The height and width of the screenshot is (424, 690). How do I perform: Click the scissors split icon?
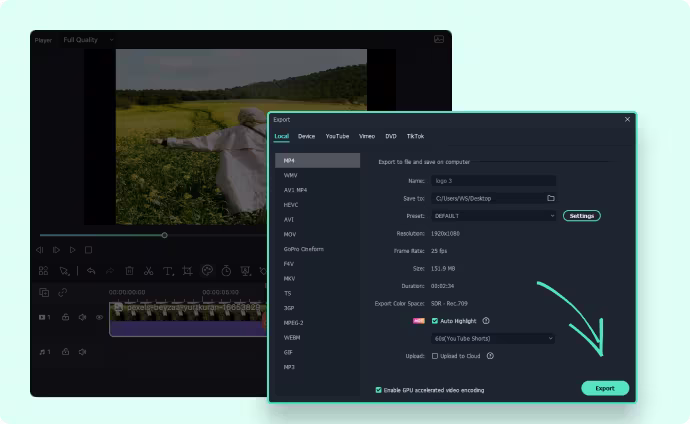tap(149, 271)
